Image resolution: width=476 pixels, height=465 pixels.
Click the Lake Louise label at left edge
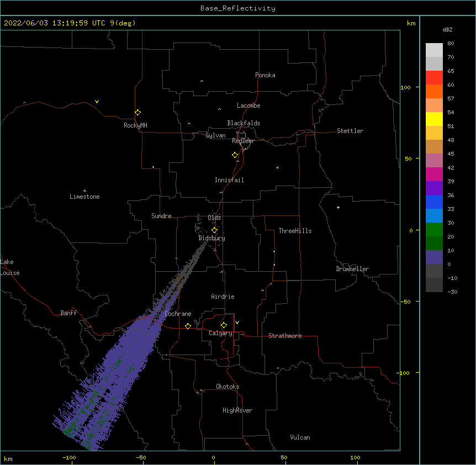click(10, 267)
